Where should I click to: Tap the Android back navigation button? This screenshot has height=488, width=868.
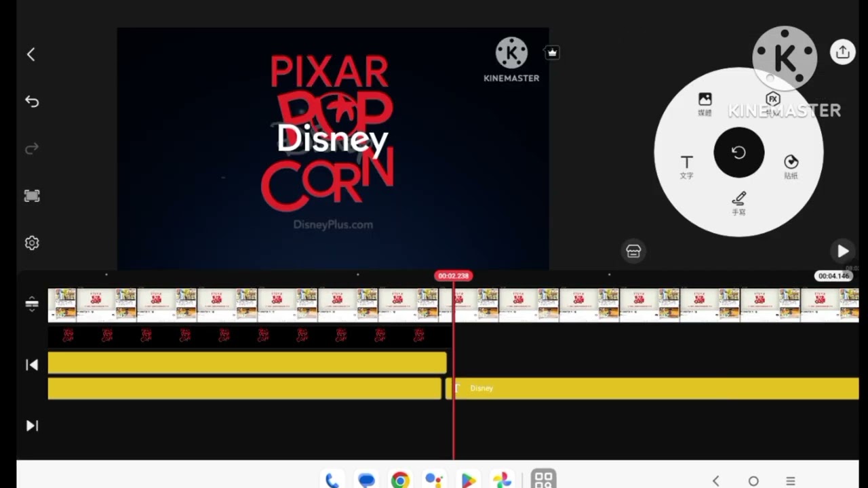(x=716, y=481)
